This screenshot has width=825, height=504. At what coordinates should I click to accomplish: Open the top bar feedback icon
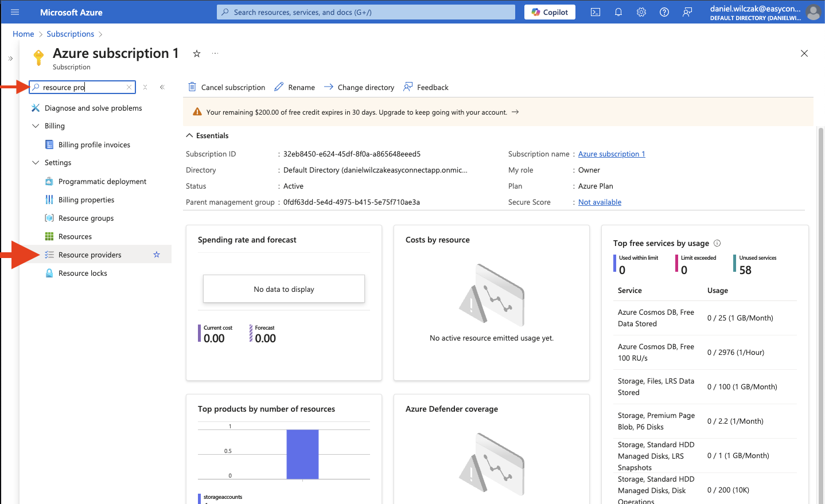coord(687,12)
